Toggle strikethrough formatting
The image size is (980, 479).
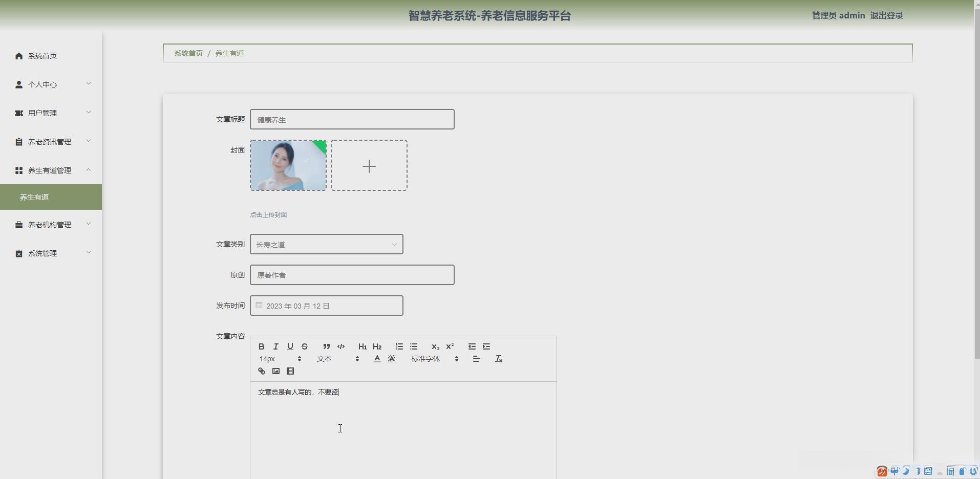point(305,346)
